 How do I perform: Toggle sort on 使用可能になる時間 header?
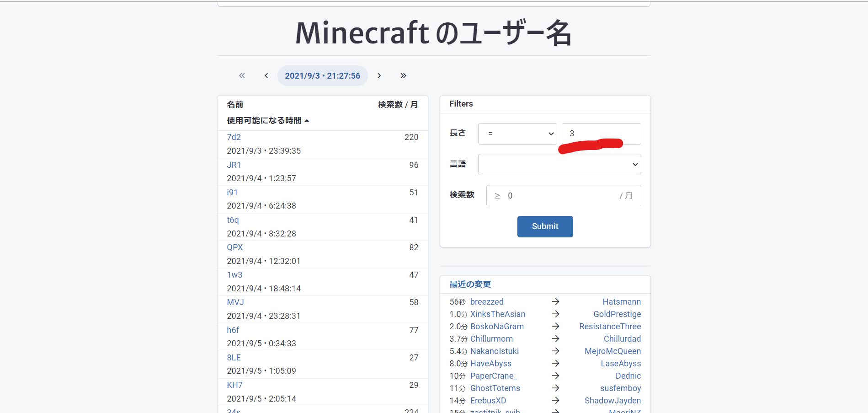268,120
